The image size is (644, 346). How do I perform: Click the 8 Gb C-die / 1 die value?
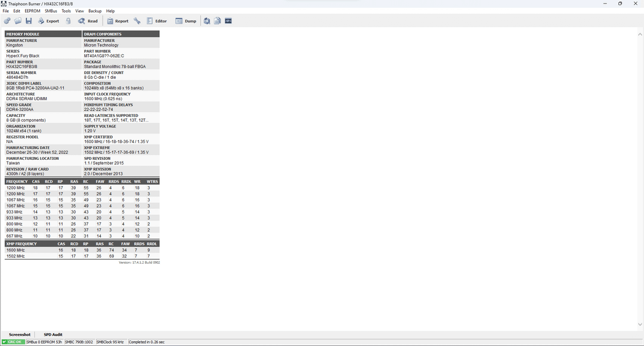[100, 78]
